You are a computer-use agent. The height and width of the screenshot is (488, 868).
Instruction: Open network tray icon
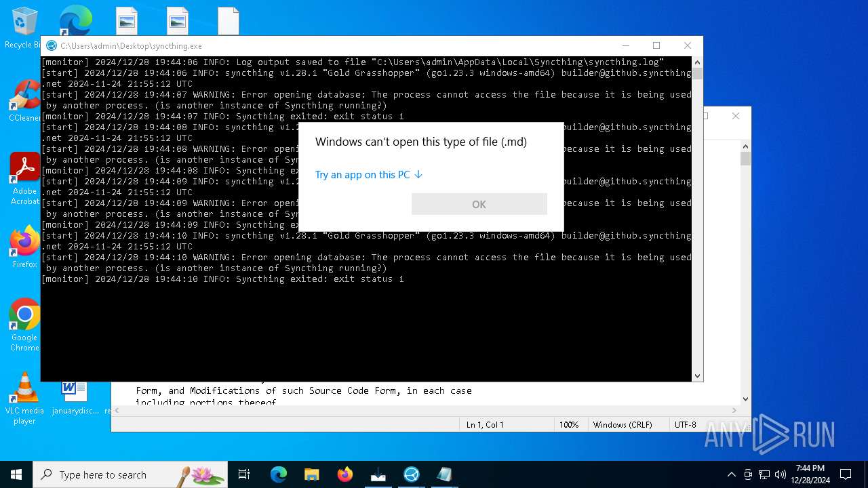(x=764, y=474)
